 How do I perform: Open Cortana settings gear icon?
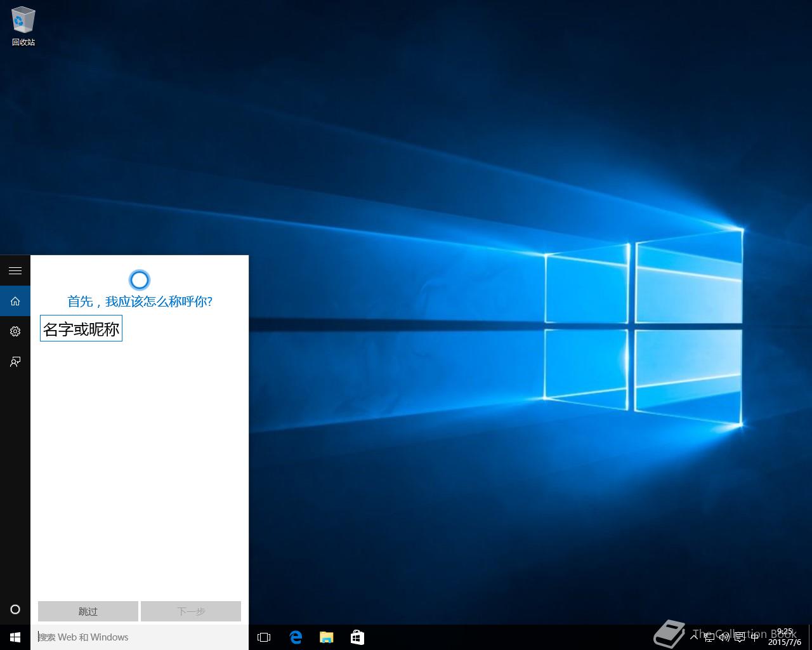pyautogui.click(x=15, y=331)
